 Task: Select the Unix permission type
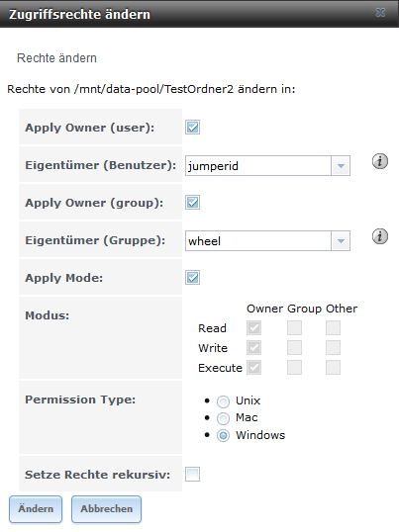[x=223, y=401]
